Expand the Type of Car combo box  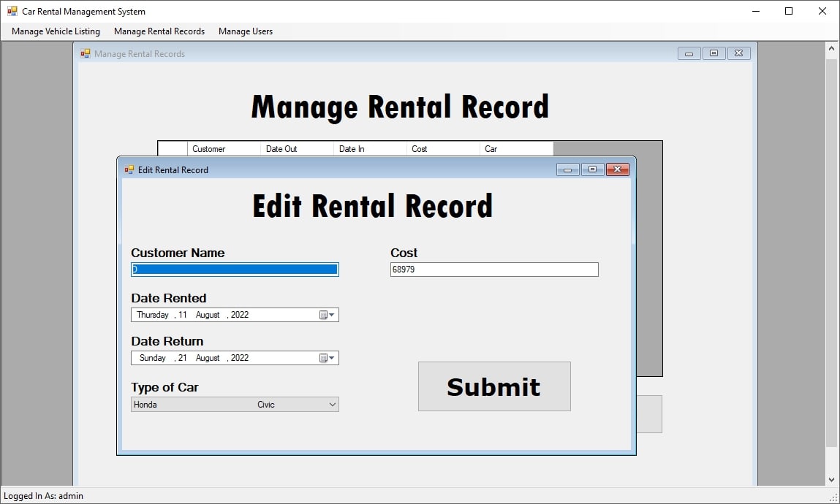(332, 405)
